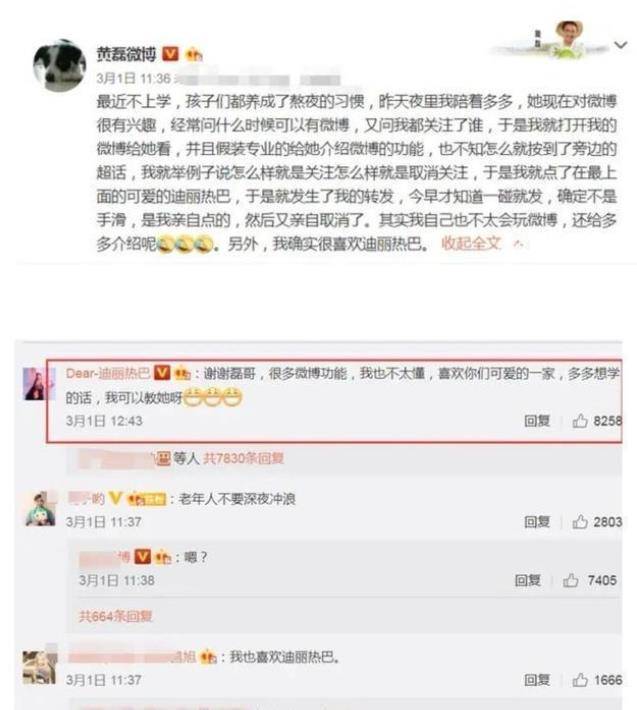The height and width of the screenshot is (710, 637).
Task: Reply to the 老年人不要深夜冲浪 comment
Action: point(537,522)
